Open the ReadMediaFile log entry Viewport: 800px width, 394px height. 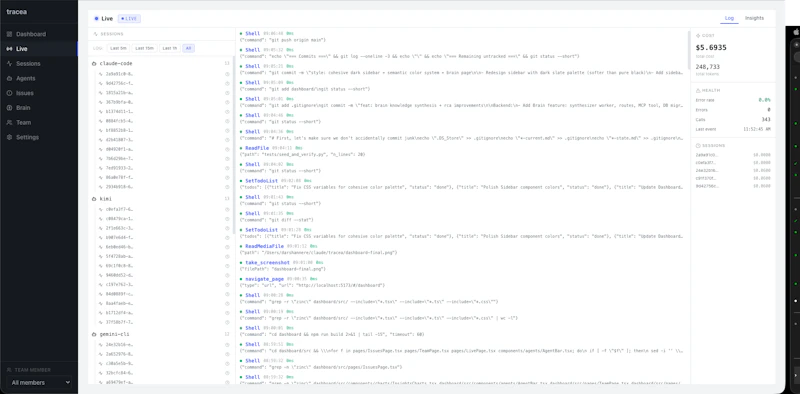pyautogui.click(x=462, y=249)
